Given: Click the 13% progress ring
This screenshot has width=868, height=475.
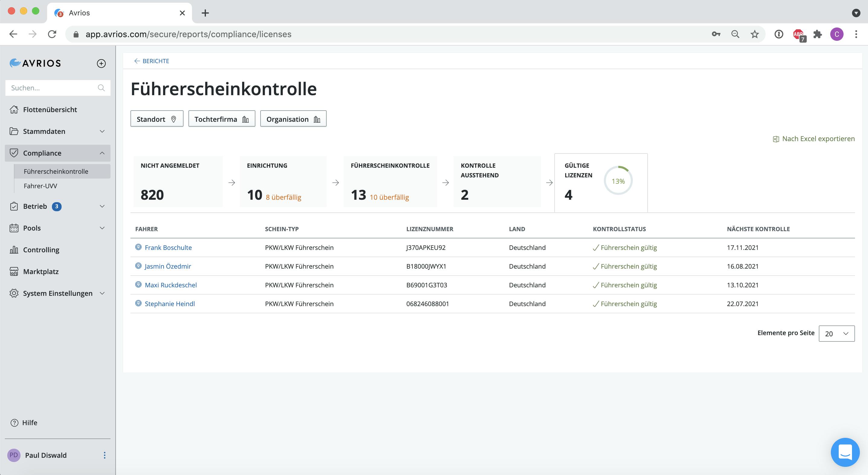Looking at the screenshot, I should pos(618,181).
